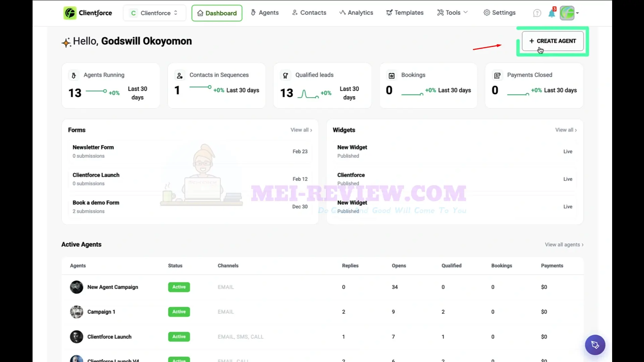Click the Clientforce logo icon
644x362 pixels.
[70, 13]
